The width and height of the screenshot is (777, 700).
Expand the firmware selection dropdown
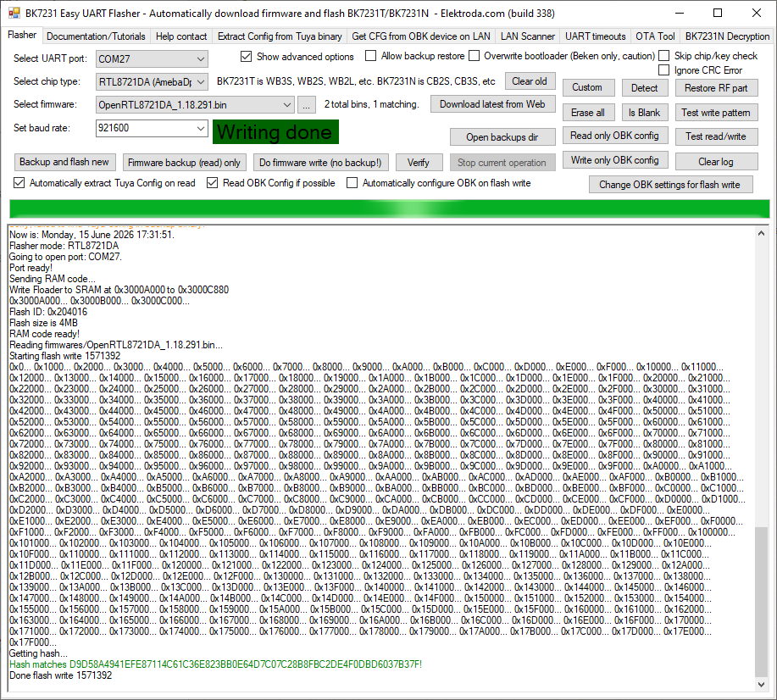[x=287, y=105]
